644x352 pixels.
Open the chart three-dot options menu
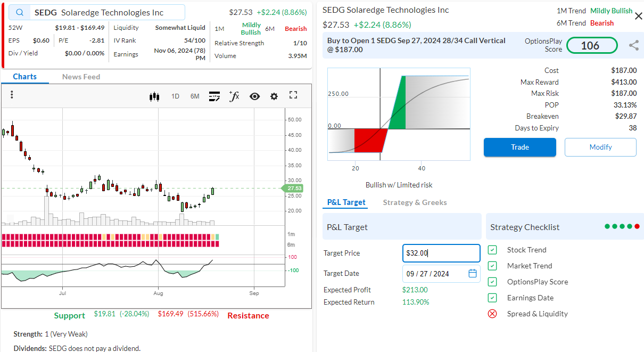pos(12,95)
